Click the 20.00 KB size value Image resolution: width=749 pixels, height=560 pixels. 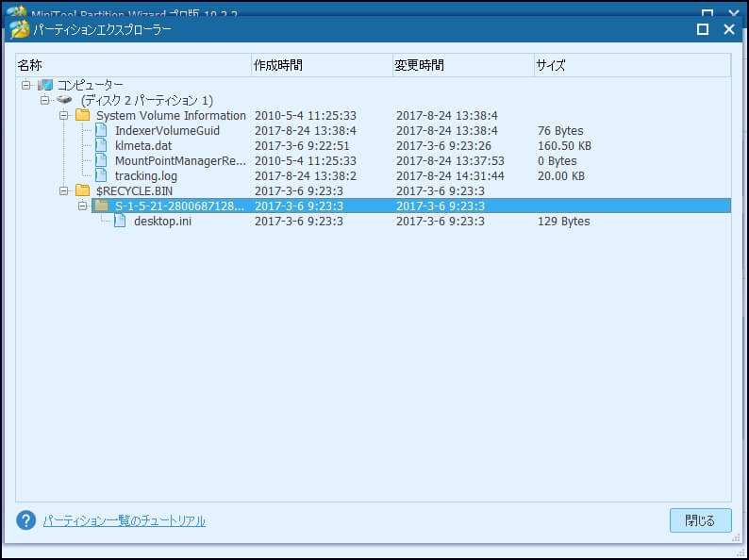tap(560, 175)
